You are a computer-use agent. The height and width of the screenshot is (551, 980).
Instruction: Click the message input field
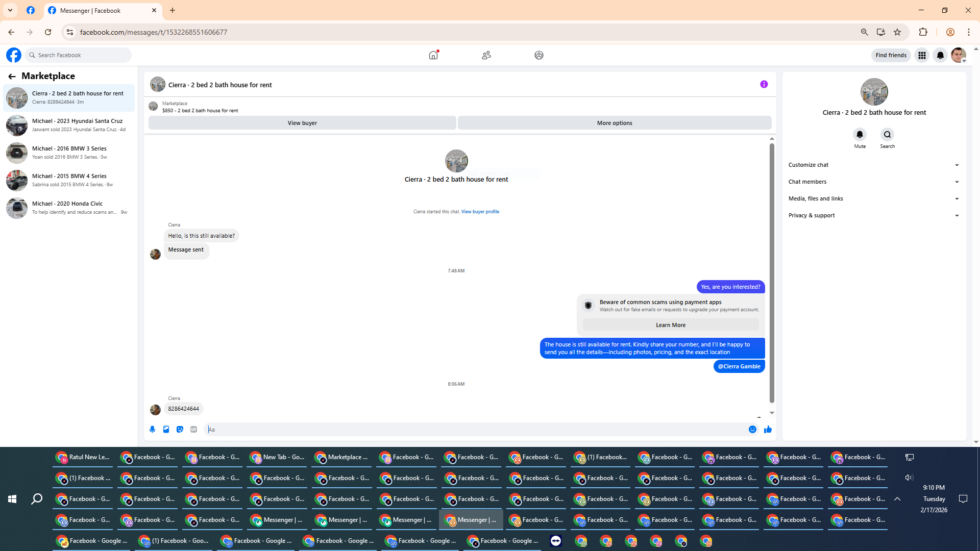click(475, 430)
